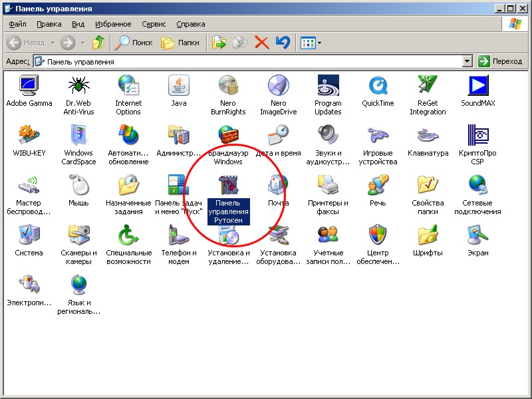Viewport: 532px width, 399px height.
Task: Open the Views dropdown in toolbar
Action: 311,43
